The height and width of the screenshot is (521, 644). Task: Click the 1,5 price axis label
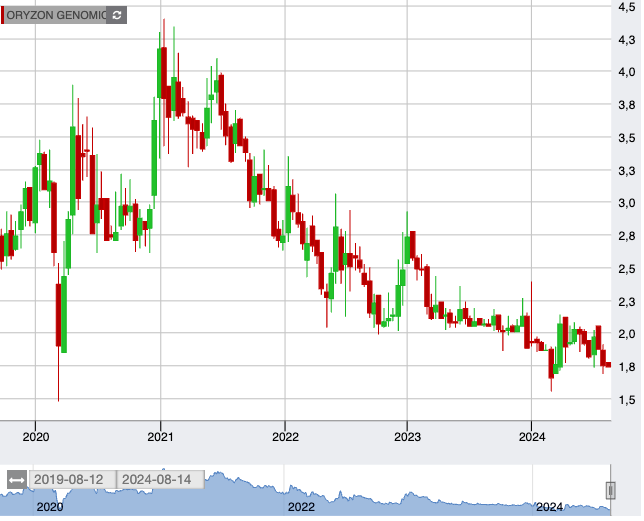(627, 400)
